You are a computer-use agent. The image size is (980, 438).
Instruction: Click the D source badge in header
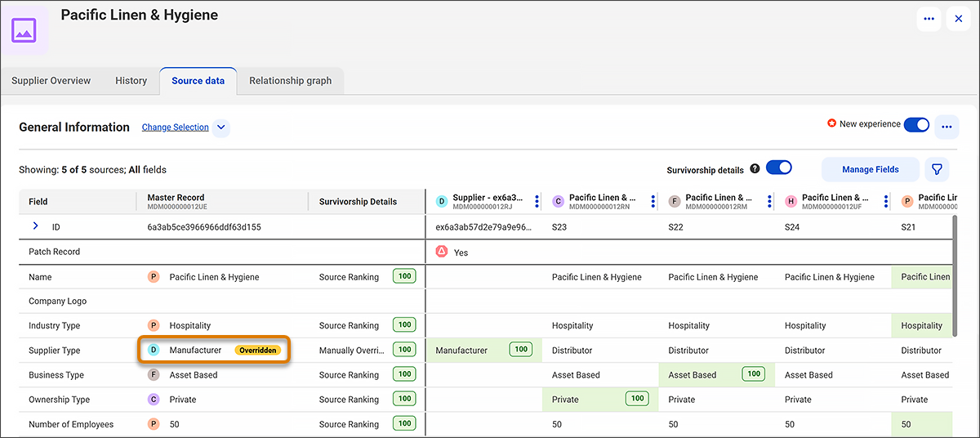pyautogui.click(x=442, y=201)
